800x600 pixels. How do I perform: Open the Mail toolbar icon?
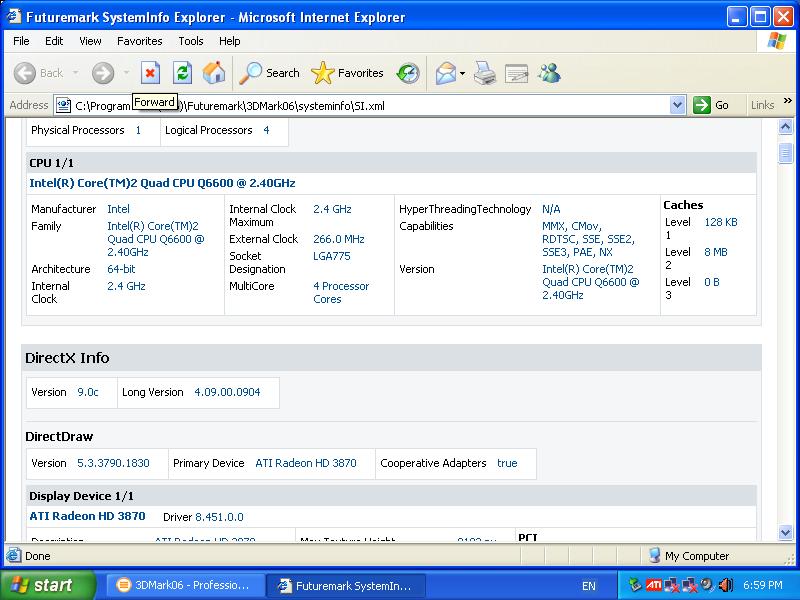445,73
